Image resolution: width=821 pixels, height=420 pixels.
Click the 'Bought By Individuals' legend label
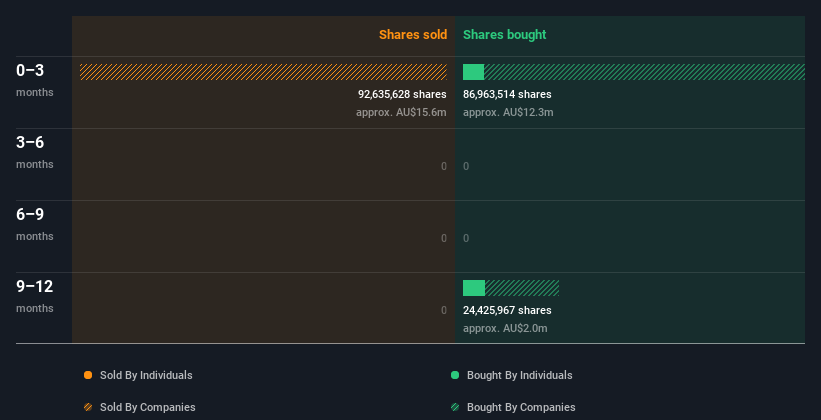coord(519,375)
